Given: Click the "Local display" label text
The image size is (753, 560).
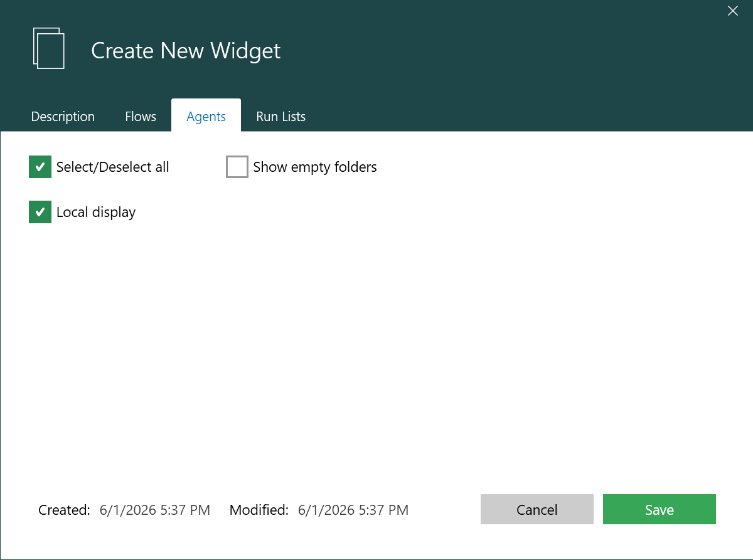Looking at the screenshot, I should click(x=96, y=213).
